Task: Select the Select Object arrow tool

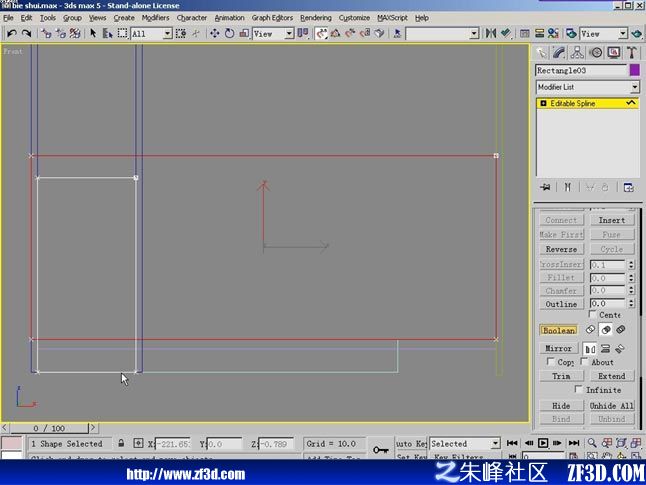Action: click(93, 33)
